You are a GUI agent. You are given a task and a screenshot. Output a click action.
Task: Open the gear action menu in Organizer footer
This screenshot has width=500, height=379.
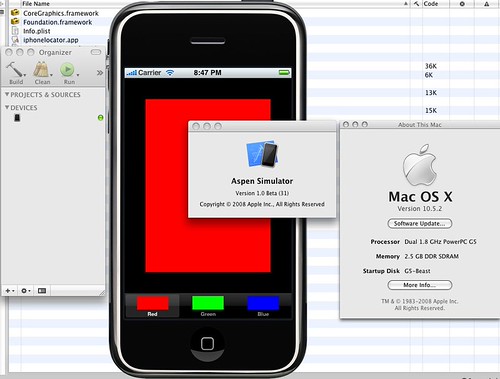[x=26, y=291]
